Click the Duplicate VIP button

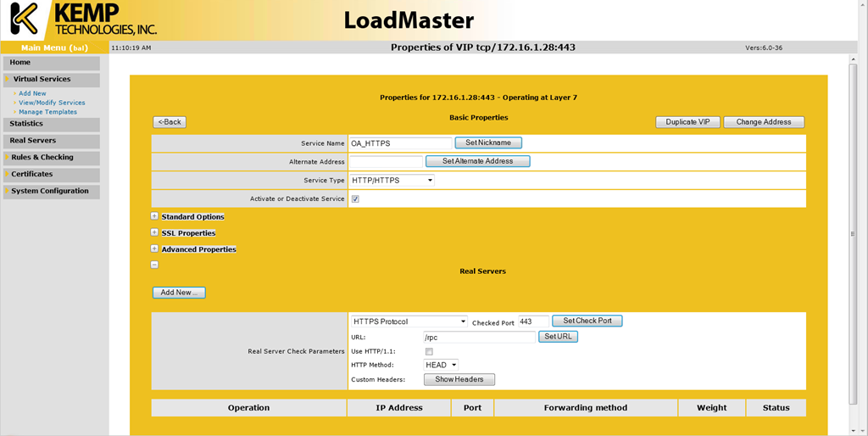click(x=688, y=122)
